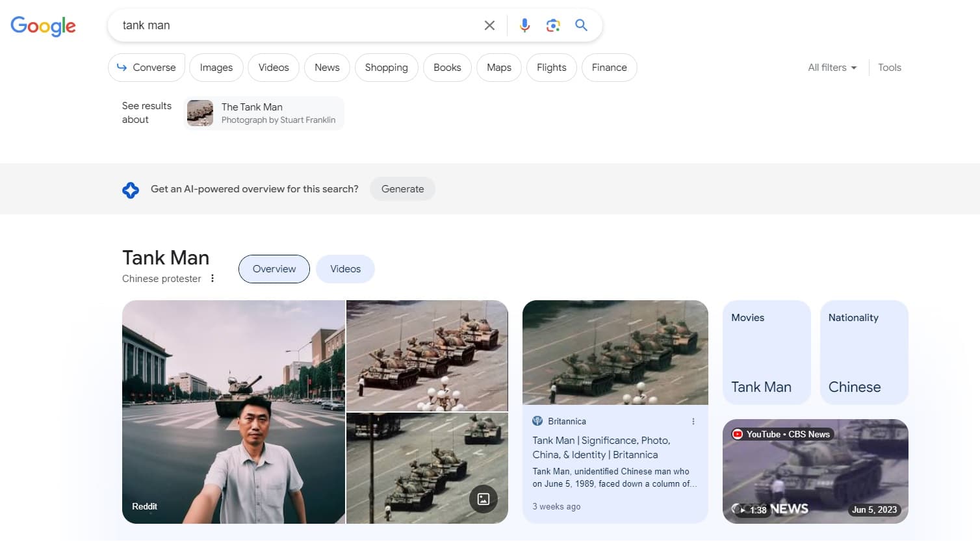The image size is (980, 553).
Task: Click The Tank Man photograph suggestion card
Action: 263,112
